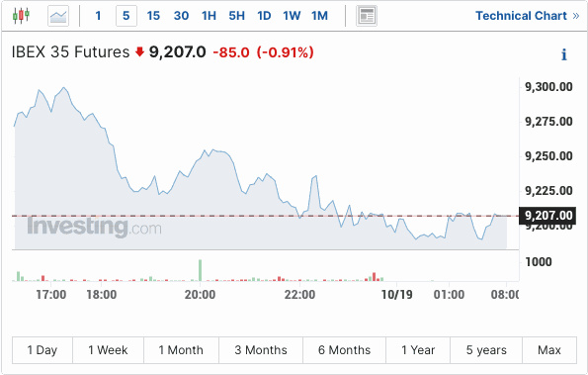Click the red down arrow indicator

tap(139, 51)
